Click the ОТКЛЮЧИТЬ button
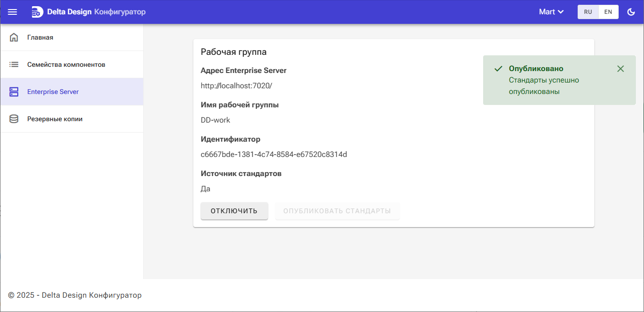644x312 pixels. click(x=234, y=211)
